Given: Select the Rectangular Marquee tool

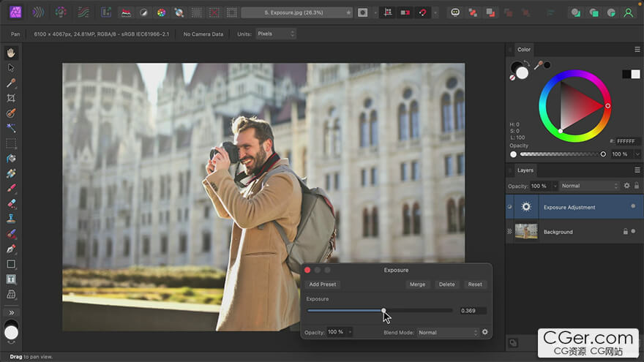Looking at the screenshot, I should [11, 143].
